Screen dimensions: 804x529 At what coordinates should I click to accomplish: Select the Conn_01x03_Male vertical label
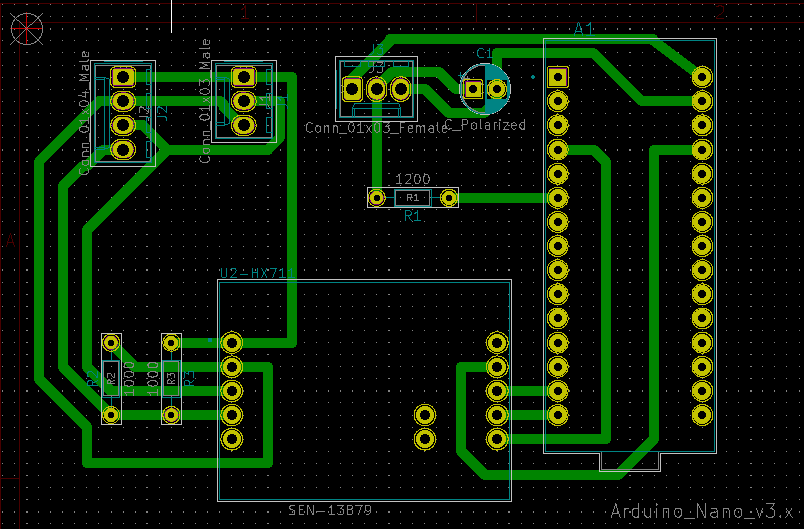point(206,101)
